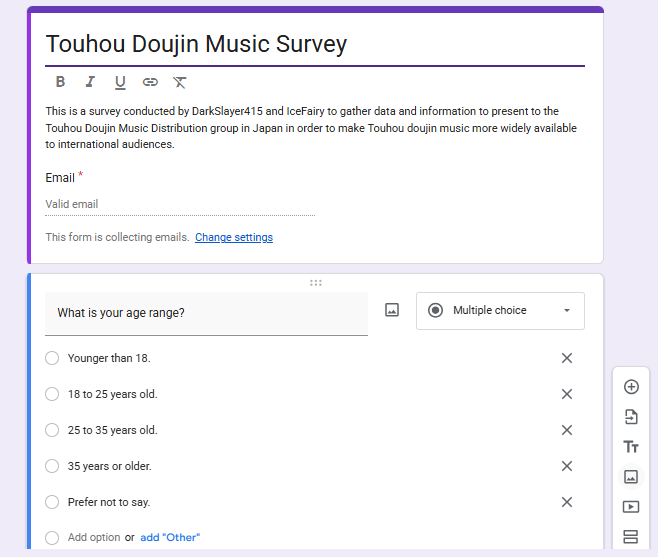Apply underline formatting to description

(x=120, y=82)
